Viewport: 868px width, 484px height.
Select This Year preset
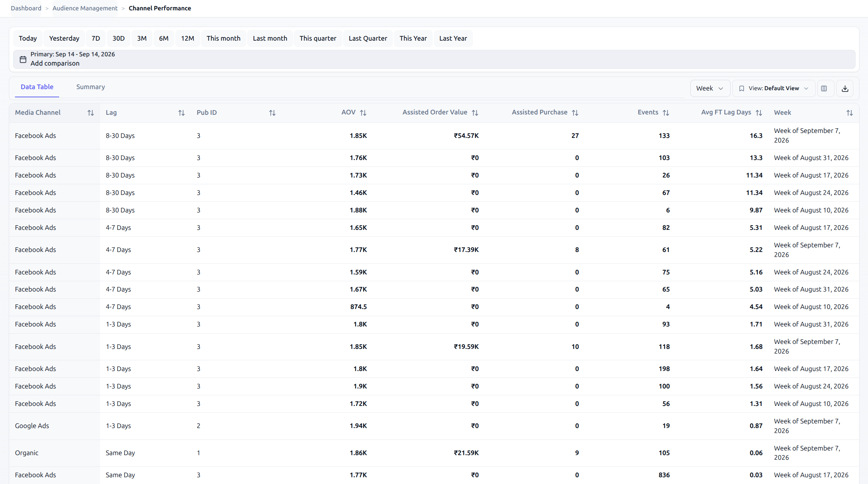point(413,38)
